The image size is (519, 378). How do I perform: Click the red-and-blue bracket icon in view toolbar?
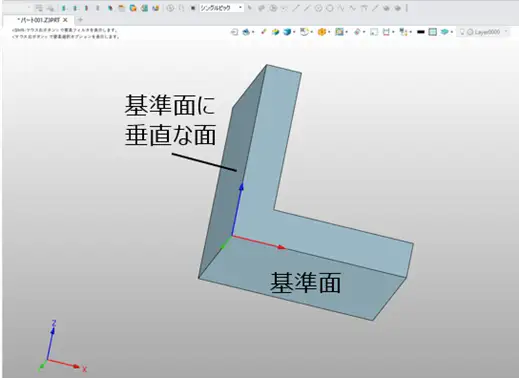coord(386,32)
